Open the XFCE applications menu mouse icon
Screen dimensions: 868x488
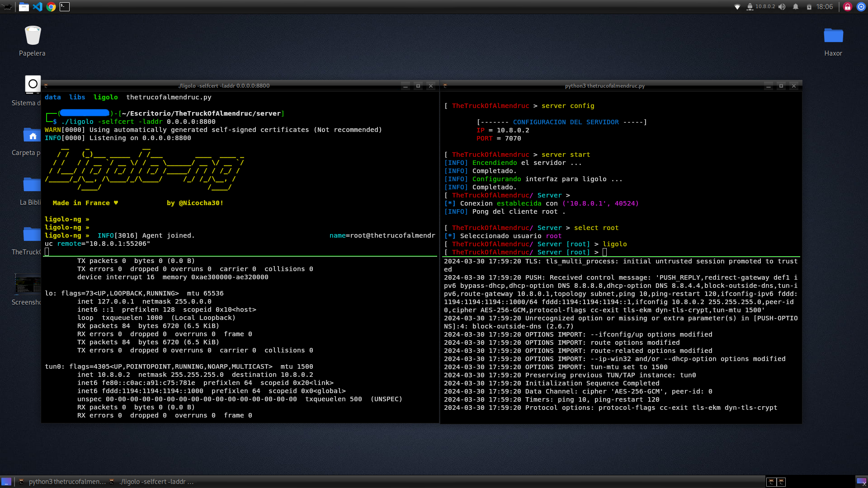click(8, 7)
